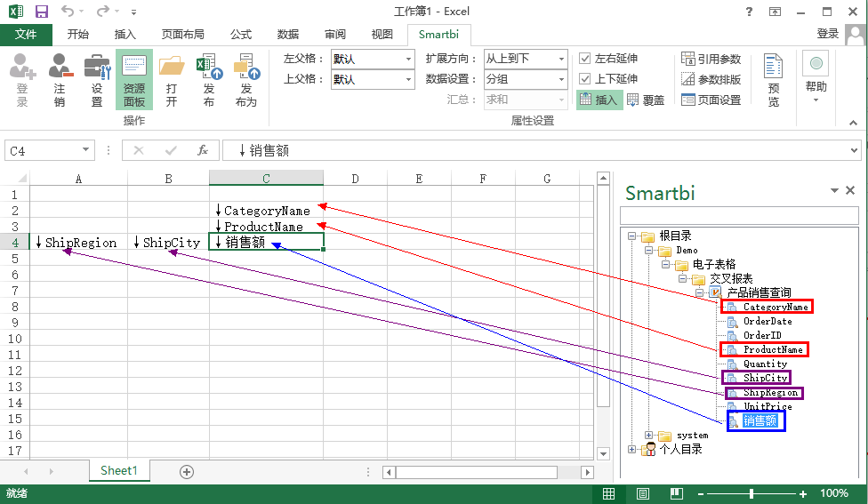Click the zoom out minus button
The width and height of the screenshot is (868, 504).
[x=701, y=494]
